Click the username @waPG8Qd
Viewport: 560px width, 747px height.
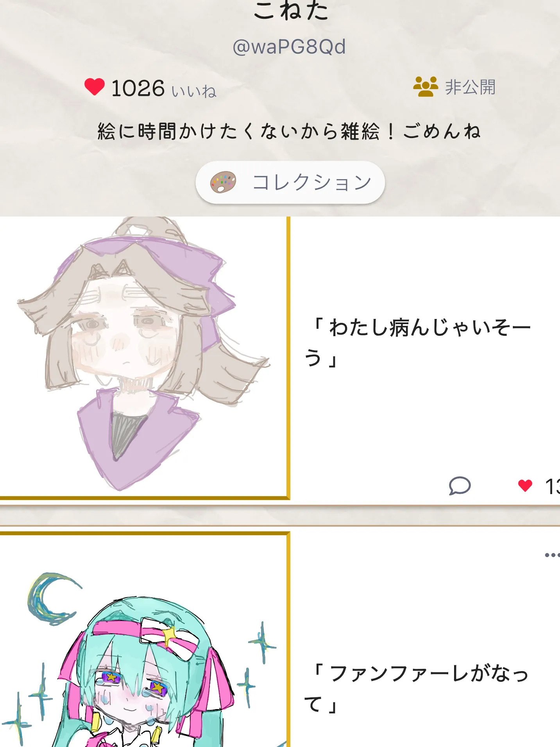coord(289,47)
